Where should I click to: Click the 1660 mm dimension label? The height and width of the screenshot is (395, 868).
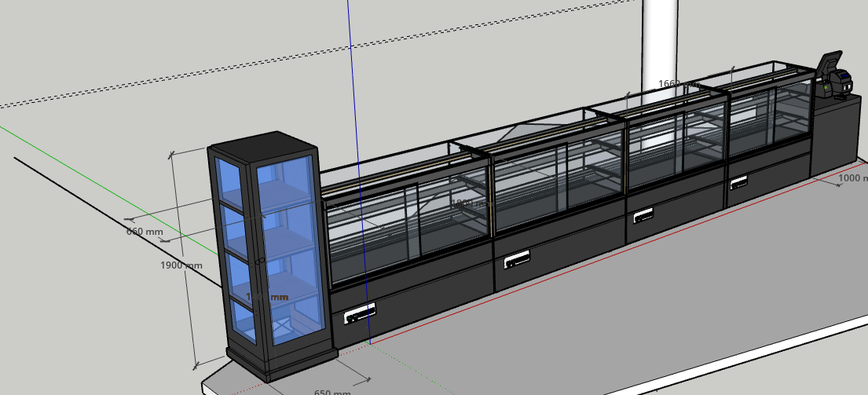[x=678, y=83]
